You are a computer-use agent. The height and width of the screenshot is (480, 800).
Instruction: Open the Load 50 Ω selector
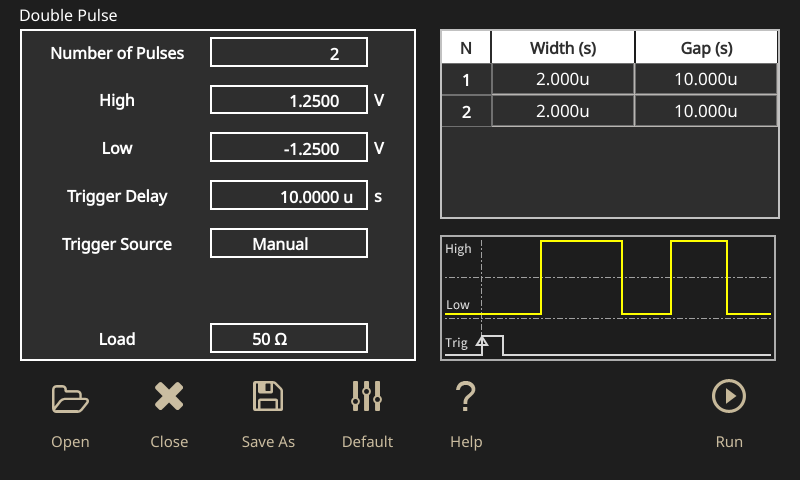[x=289, y=339]
